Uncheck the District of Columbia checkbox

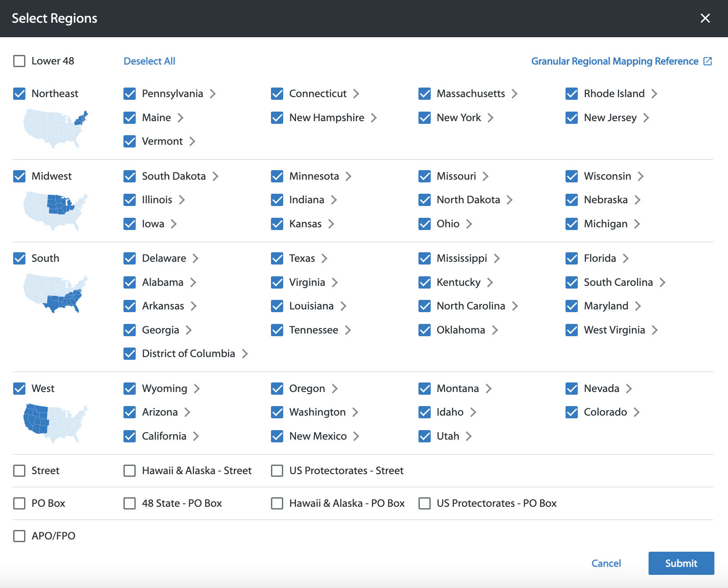click(x=129, y=353)
